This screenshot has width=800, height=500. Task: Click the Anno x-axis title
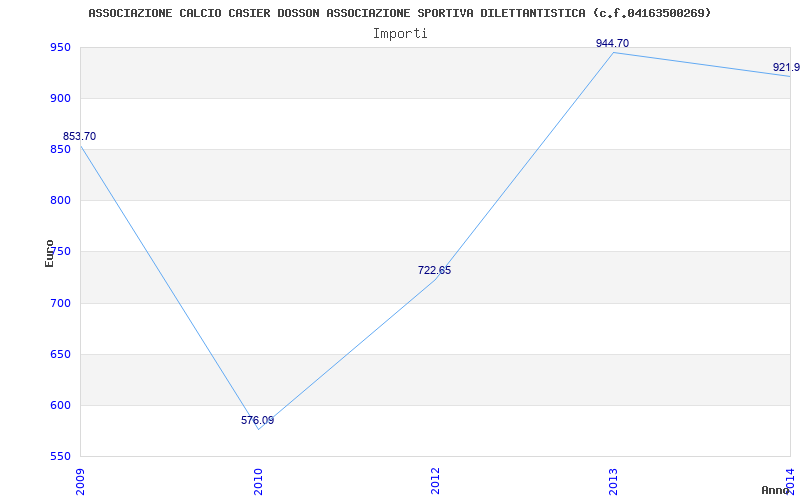click(x=775, y=490)
